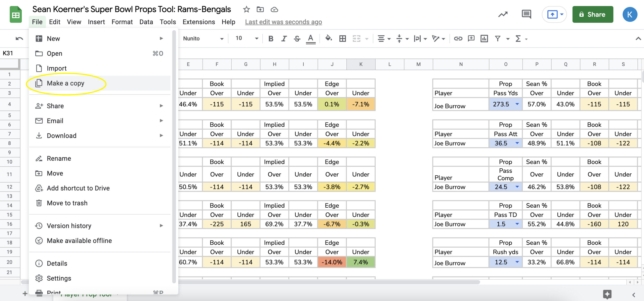Select Make a copy from File menu
Image resolution: width=644 pixels, height=301 pixels.
[x=65, y=83]
